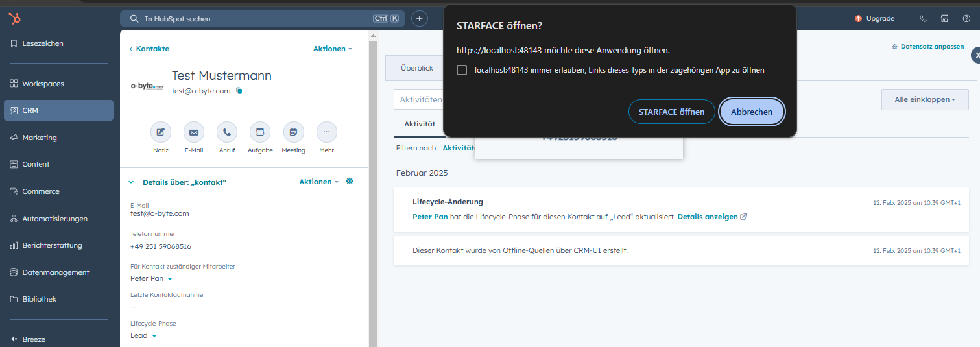980x347 pixels.
Task: Collapse the Details über kontakt section
Action: tap(131, 182)
